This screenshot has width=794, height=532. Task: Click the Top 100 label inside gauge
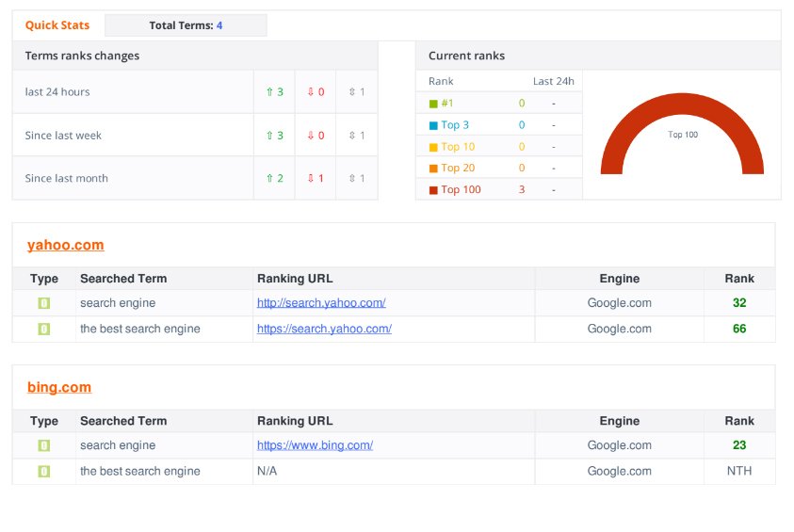[x=683, y=135]
